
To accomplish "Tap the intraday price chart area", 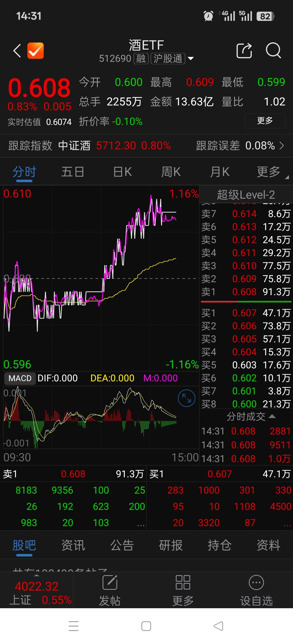I will click(101, 278).
